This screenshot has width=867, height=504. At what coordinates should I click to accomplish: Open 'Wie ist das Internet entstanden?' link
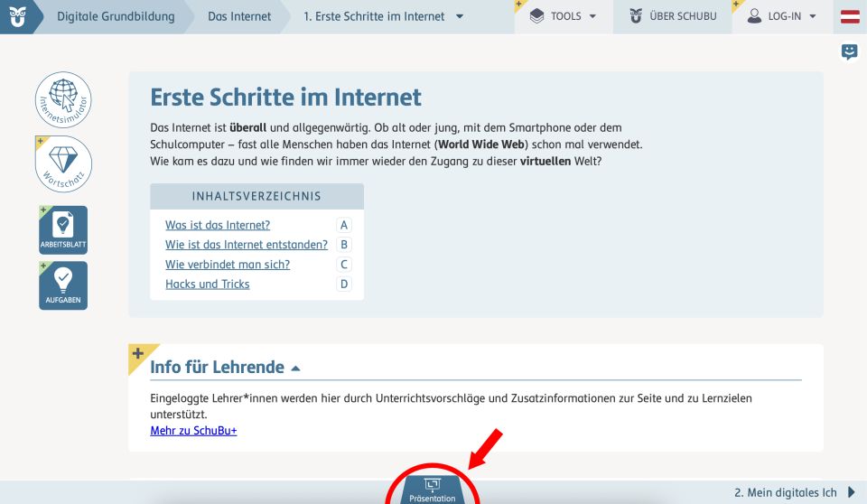pyautogui.click(x=247, y=245)
